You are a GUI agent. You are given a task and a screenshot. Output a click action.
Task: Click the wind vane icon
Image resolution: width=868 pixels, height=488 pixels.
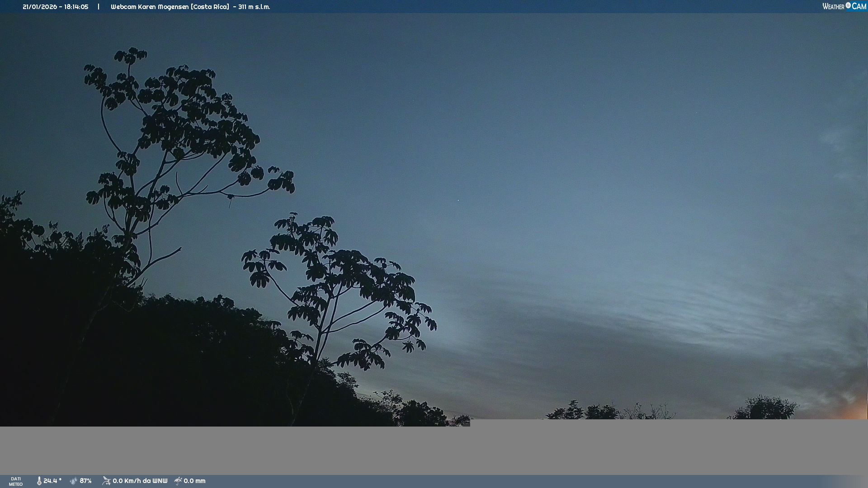click(x=106, y=481)
